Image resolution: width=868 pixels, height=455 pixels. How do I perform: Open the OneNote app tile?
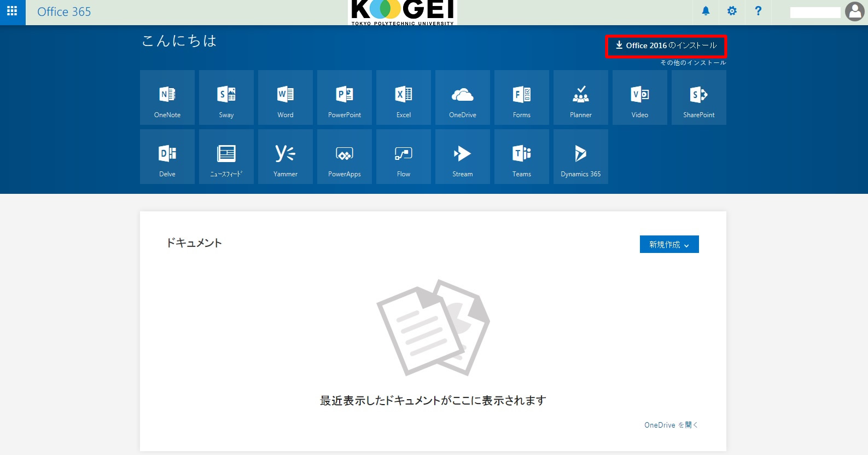167,97
